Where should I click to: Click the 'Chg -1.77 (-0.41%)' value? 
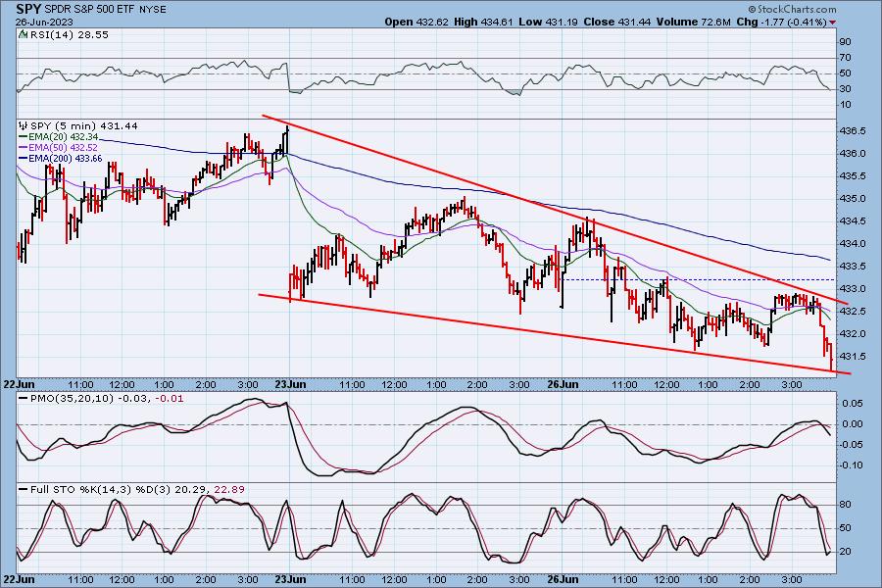pos(781,22)
